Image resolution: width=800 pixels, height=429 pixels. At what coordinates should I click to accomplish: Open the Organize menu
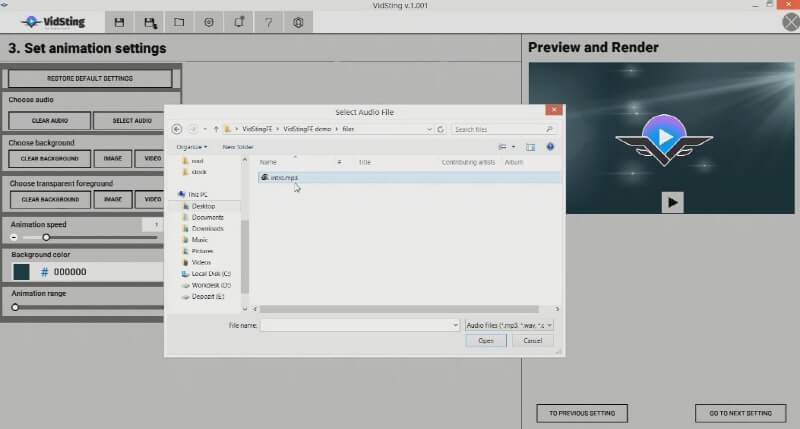tap(191, 147)
